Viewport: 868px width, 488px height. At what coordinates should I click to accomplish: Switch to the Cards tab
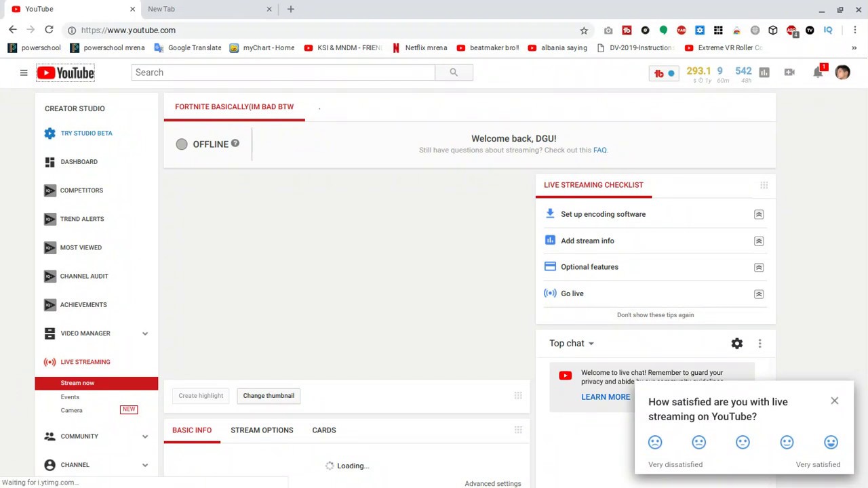point(324,430)
